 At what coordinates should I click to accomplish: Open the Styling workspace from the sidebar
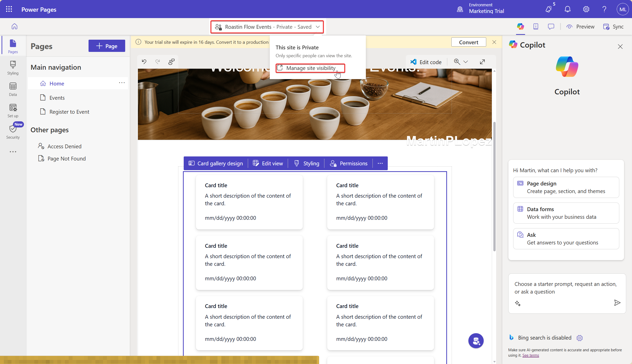point(13,67)
